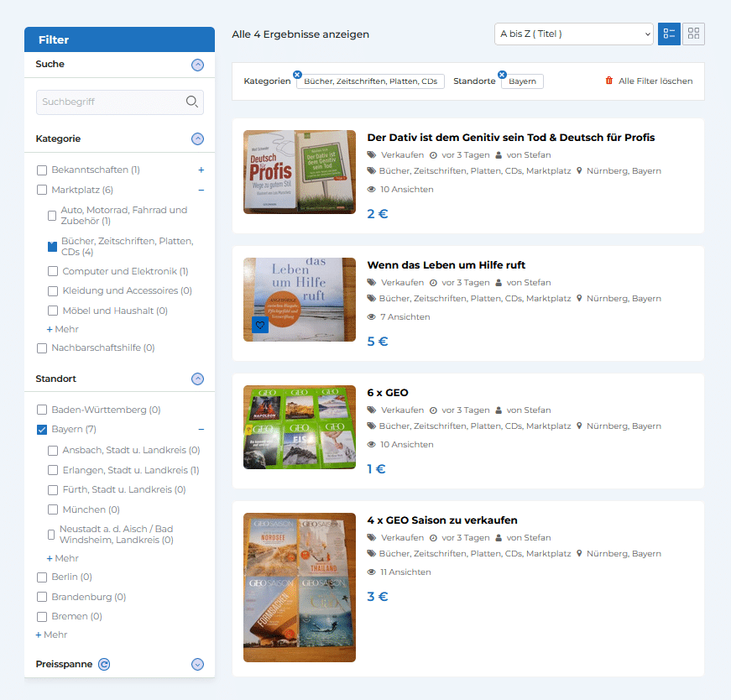Collapse the Standort filter section
Viewport: 731px width, 700px height.
point(197,379)
